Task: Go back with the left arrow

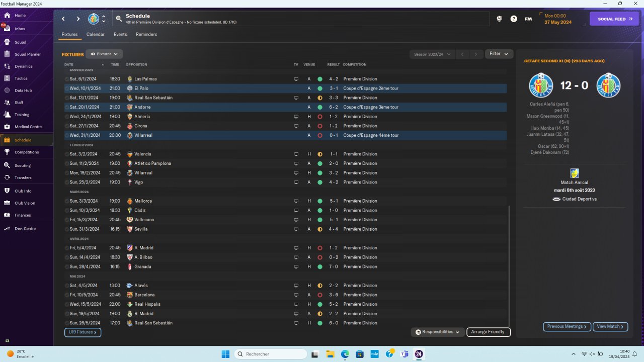Action: click(x=63, y=19)
